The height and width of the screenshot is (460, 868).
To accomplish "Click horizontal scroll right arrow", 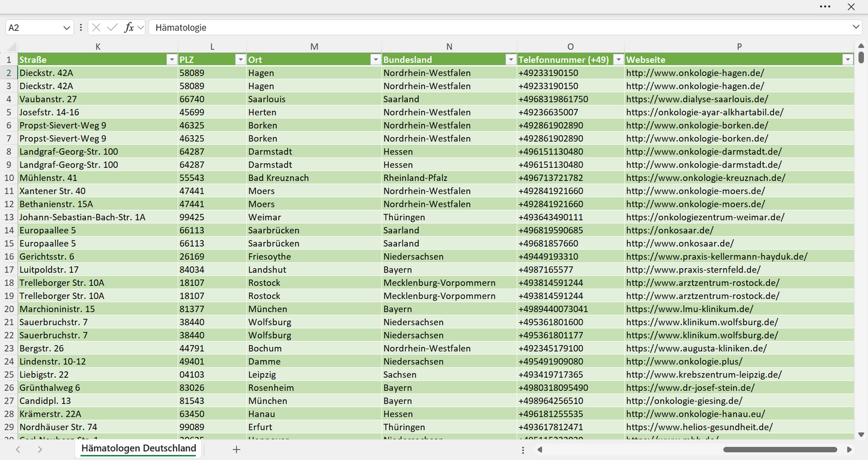I will (x=849, y=449).
